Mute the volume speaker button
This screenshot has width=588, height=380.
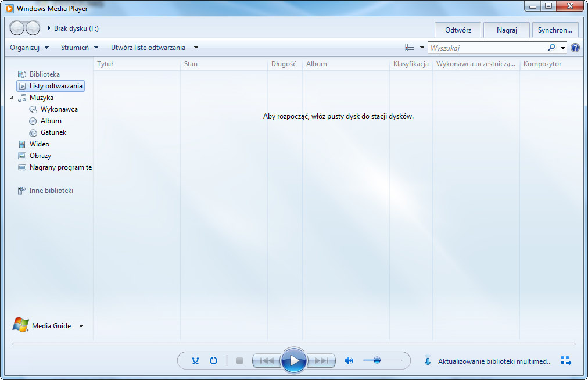pyautogui.click(x=349, y=360)
